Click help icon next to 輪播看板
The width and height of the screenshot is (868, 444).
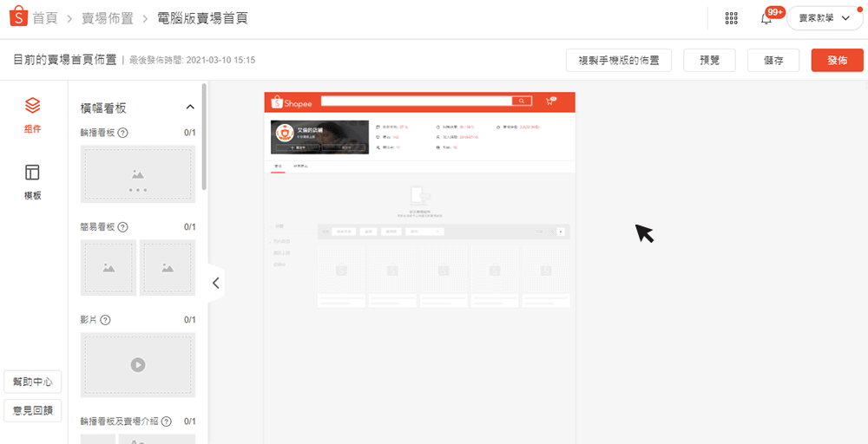click(123, 133)
